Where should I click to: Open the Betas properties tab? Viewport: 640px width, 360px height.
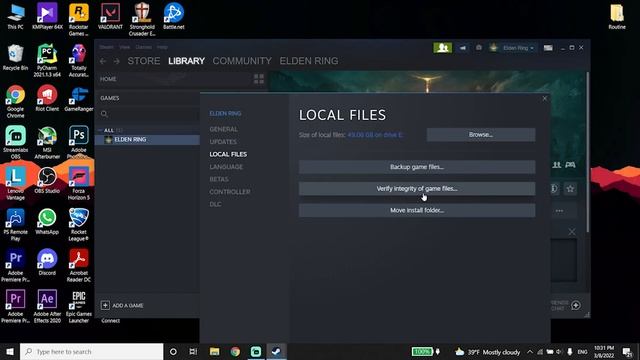(x=219, y=179)
